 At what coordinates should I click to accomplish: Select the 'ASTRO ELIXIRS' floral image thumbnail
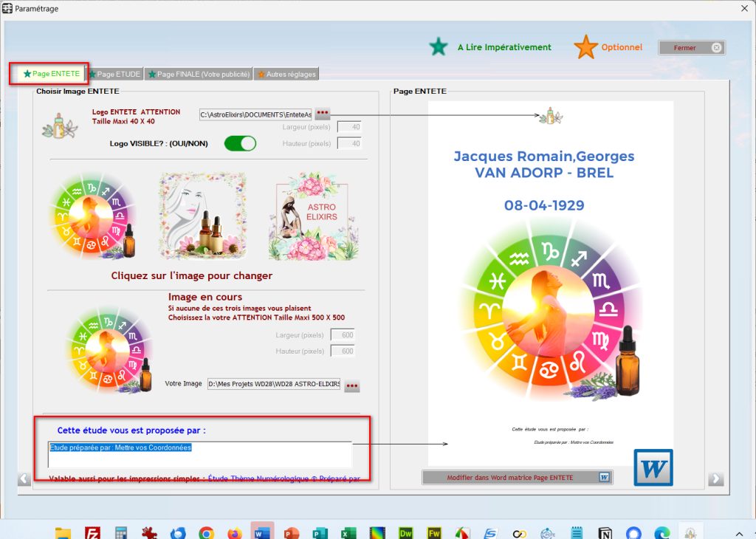pyautogui.click(x=312, y=216)
